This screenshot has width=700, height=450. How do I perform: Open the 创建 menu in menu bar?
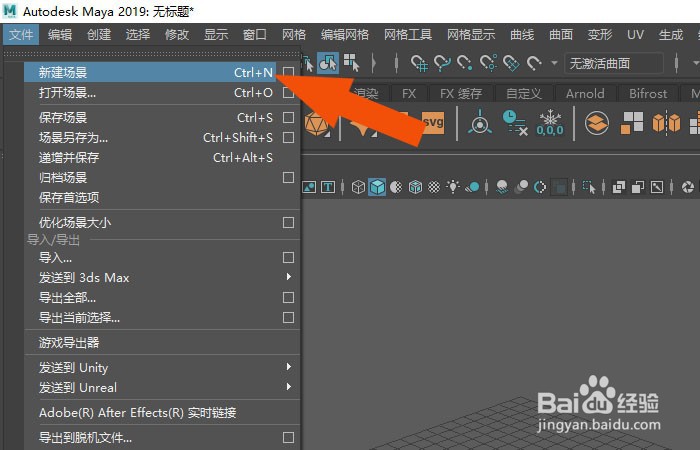(99, 34)
